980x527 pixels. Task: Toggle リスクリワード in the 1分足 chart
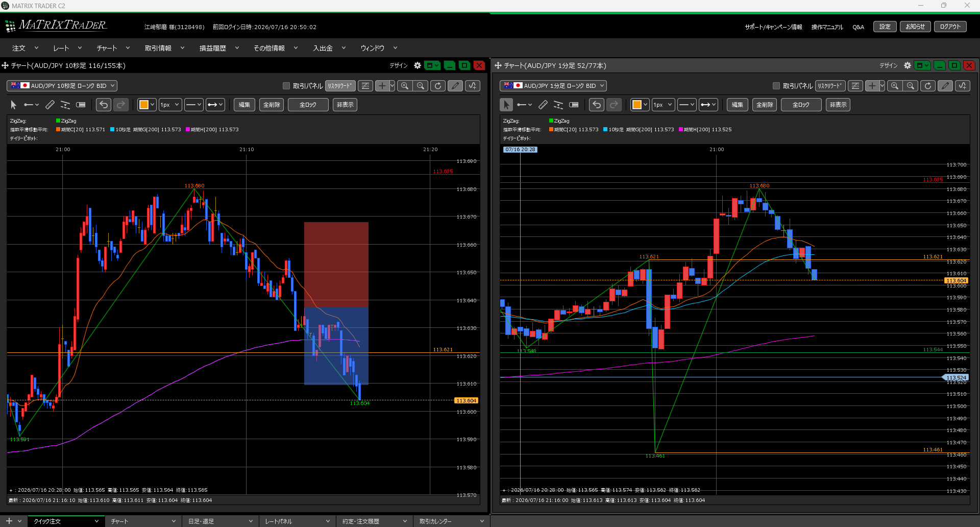click(830, 86)
